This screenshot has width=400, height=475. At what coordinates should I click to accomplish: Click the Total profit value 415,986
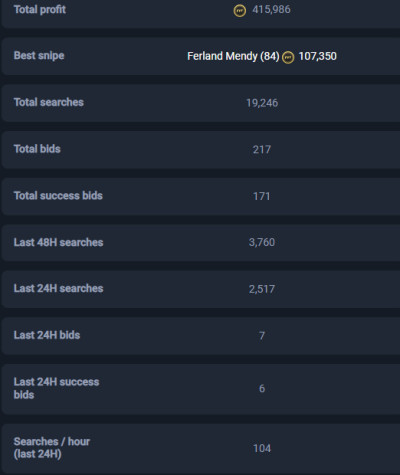[271, 10]
